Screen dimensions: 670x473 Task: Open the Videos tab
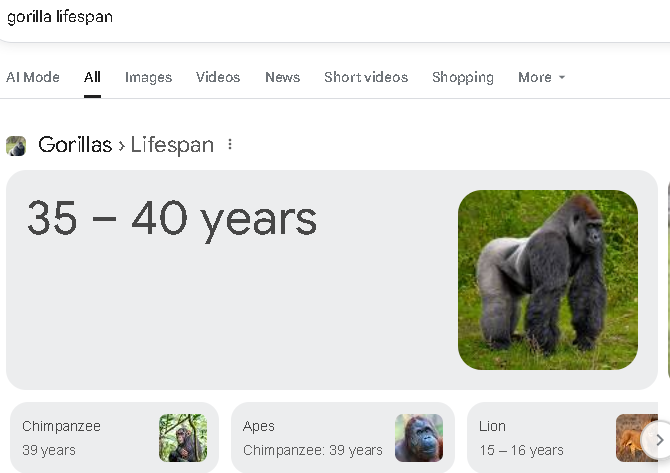[x=218, y=77]
